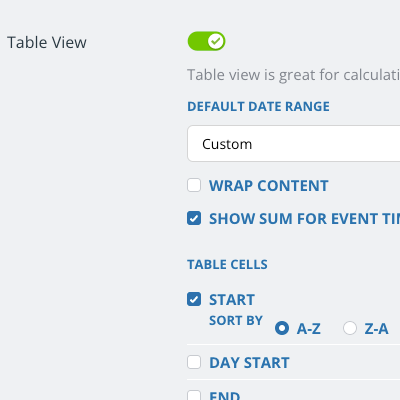
Task: Click the Z-A label text
Action: pyautogui.click(x=376, y=329)
